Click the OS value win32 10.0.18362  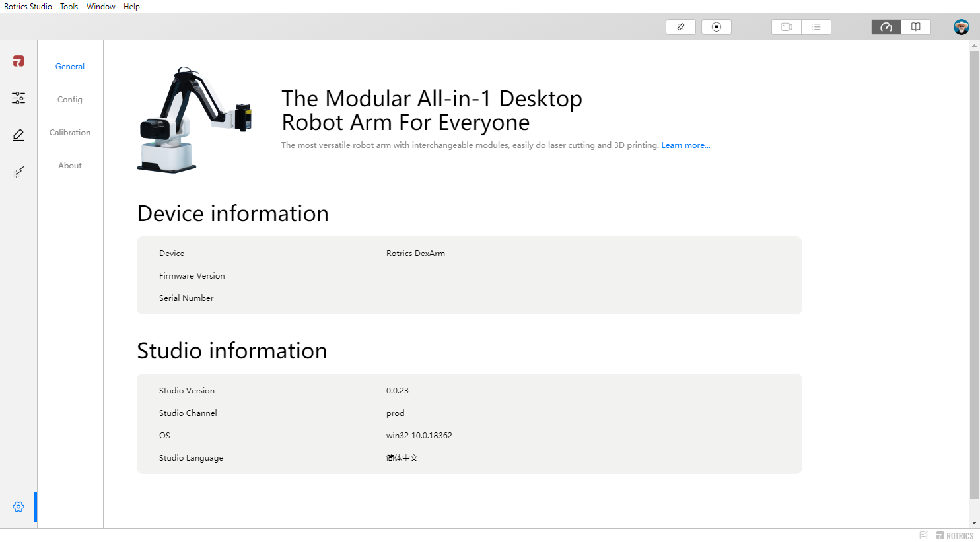click(419, 436)
